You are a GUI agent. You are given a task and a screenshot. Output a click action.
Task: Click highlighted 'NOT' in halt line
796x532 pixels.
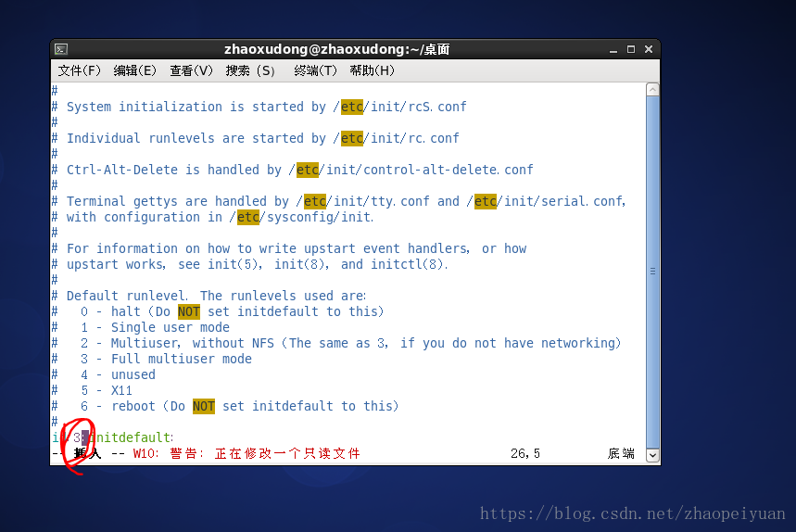pyautogui.click(x=189, y=311)
